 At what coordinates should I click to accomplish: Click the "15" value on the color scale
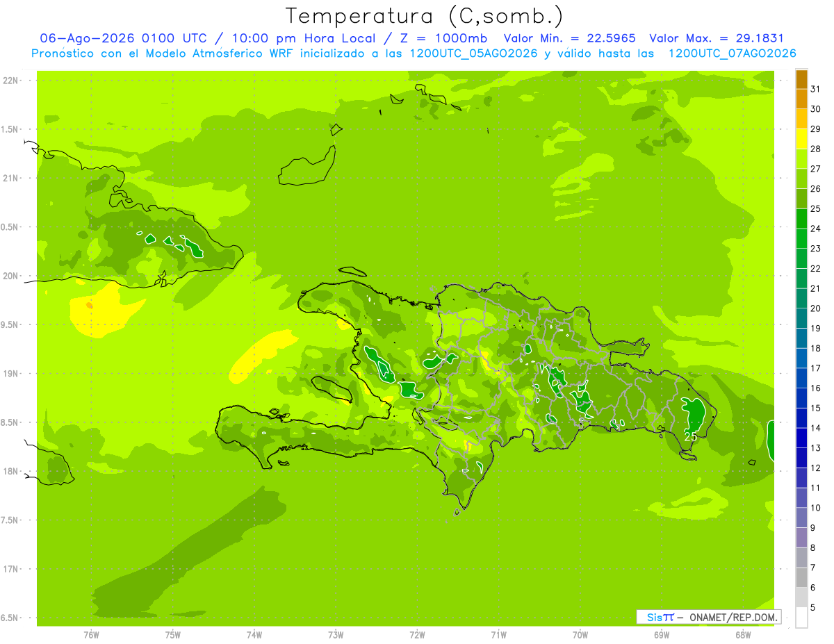816,408
